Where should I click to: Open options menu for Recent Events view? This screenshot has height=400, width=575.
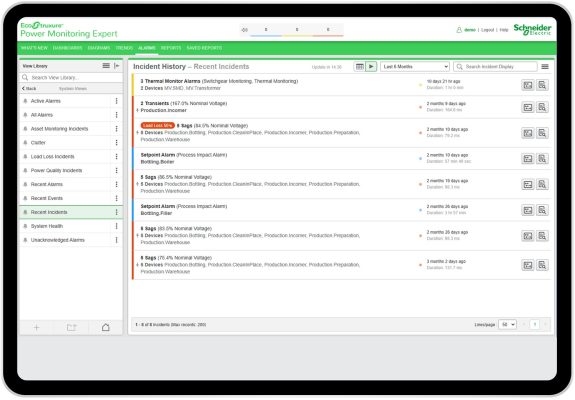tap(116, 198)
